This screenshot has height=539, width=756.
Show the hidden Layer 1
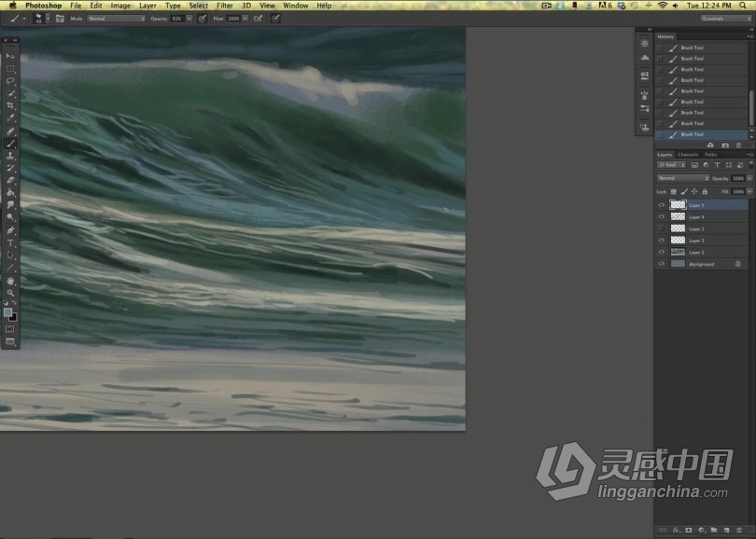[662, 228]
